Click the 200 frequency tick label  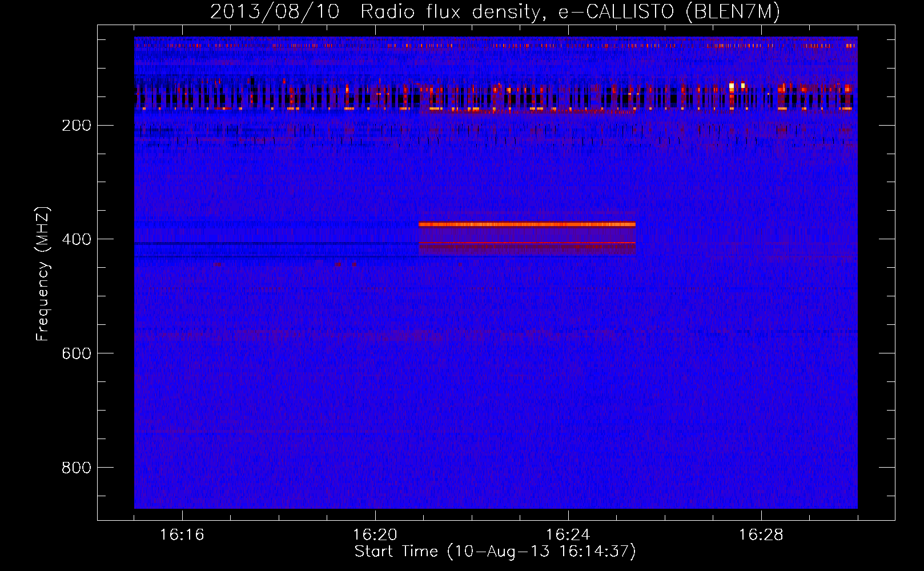point(77,126)
